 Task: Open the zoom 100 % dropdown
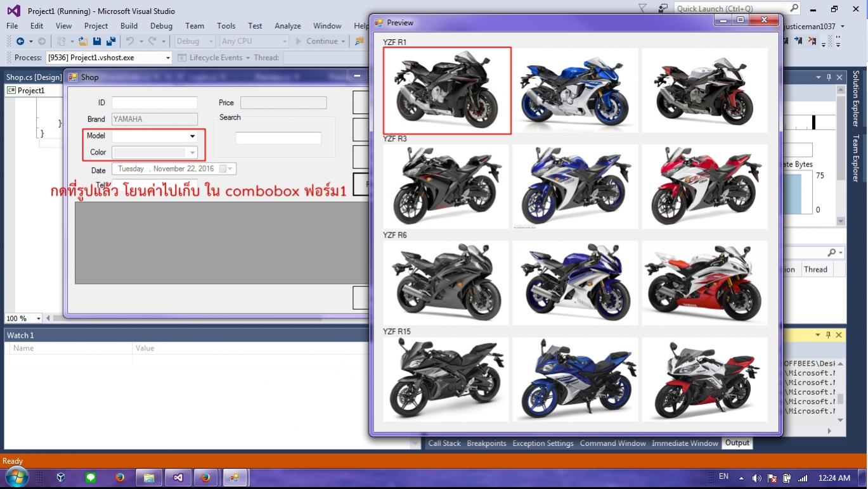[39, 319]
